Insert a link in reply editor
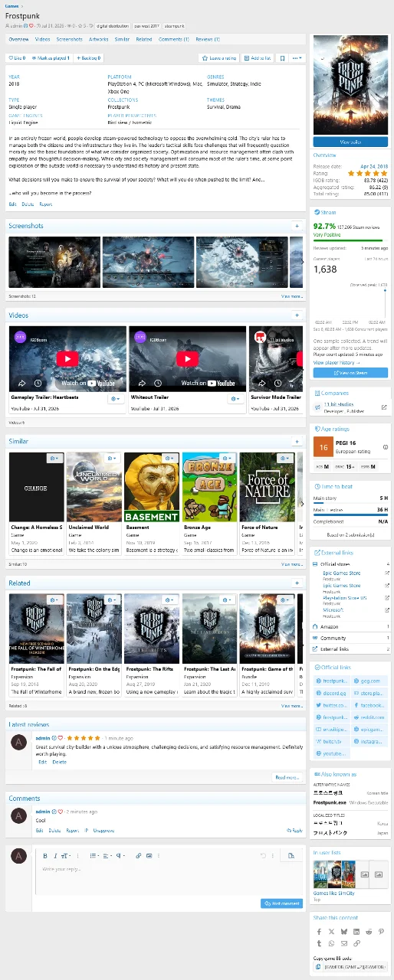 (x=139, y=855)
